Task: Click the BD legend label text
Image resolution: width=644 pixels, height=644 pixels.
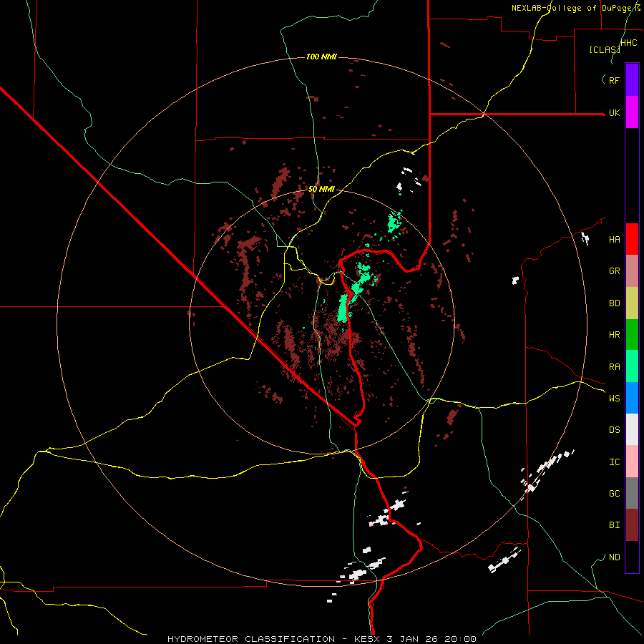Action: pos(615,303)
